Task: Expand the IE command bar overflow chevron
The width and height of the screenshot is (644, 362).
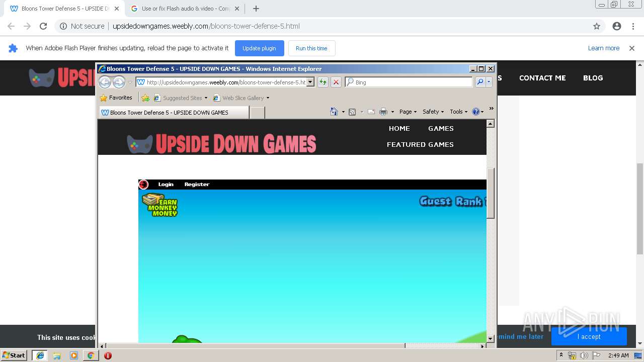Action: (491, 109)
